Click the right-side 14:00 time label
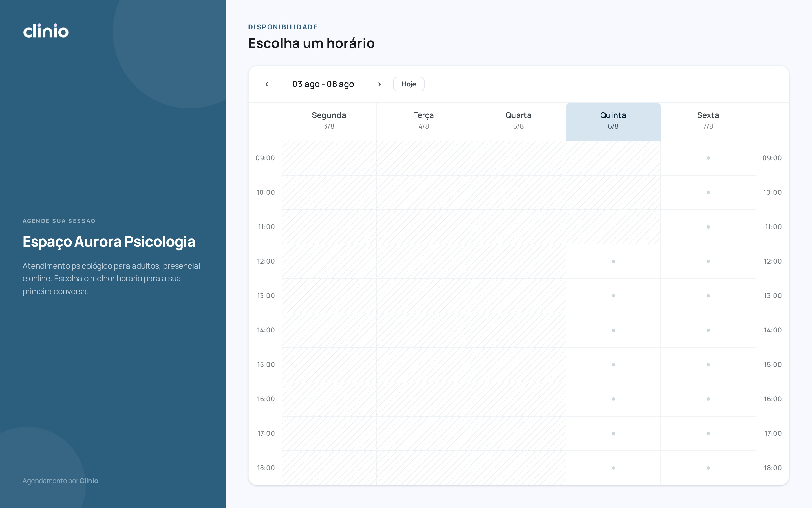Image resolution: width=812 pixels, height=508 pixels. [773, 330]
